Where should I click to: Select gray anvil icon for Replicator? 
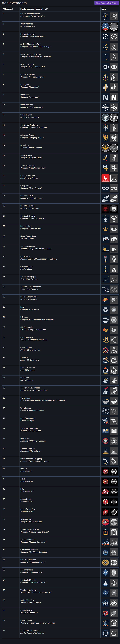114,380
